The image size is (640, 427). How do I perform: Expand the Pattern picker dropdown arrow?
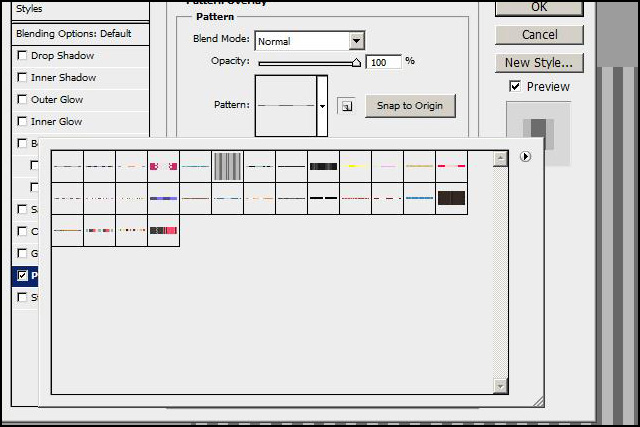tap(322, 105)
